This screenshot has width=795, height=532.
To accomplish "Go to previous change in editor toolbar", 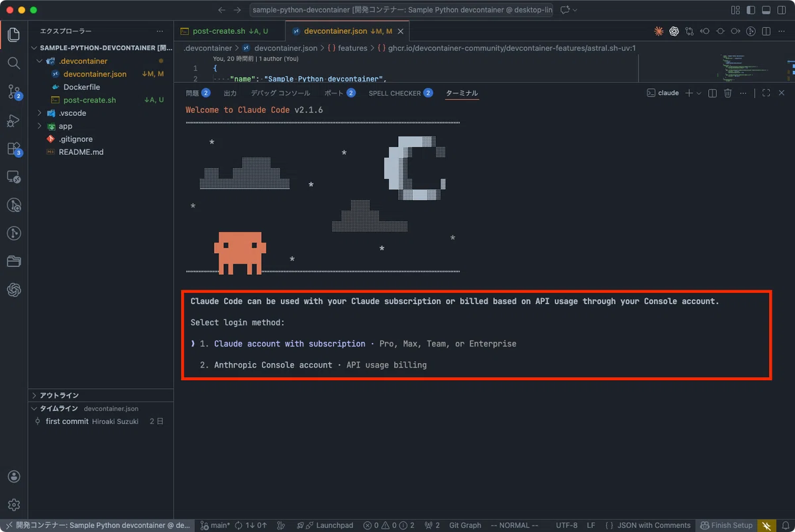I will click(x=705, y=31).
